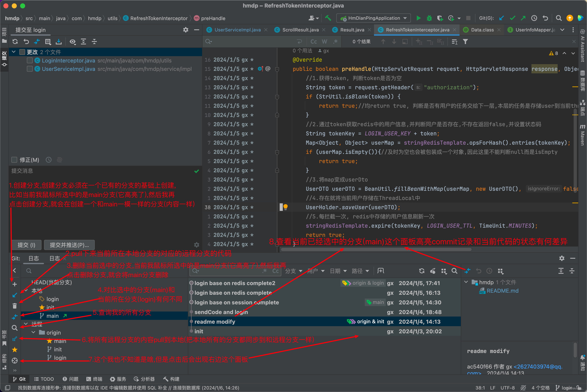
Task: Click the editor horizontal scrollbar
Action: coord(376,249)
